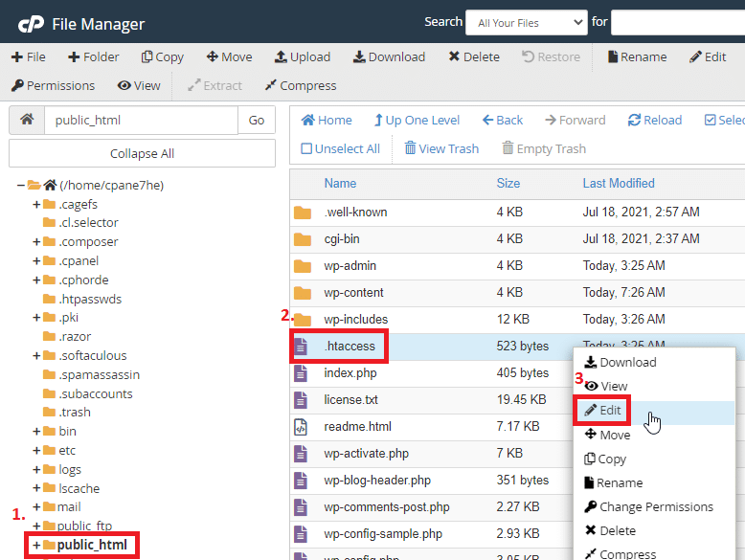745x560 pixels.
Task: Click the search text field after 'for'
Action: pos(678,23)
